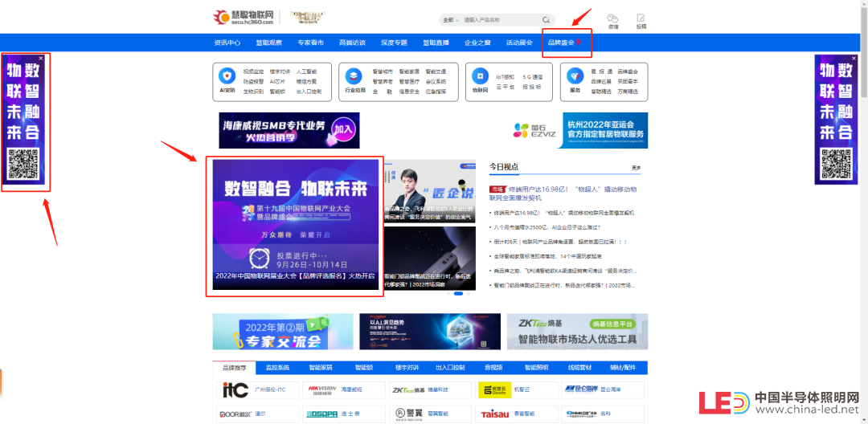
Task: Select the 智能锁 brand tab
Action: [x=364, y=367]
